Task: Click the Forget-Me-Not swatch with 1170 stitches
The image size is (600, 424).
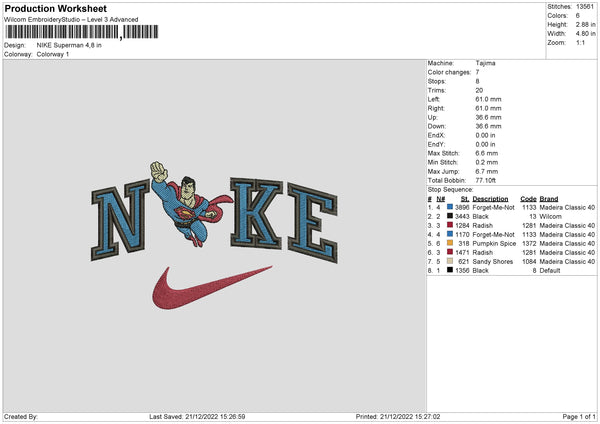Action: (450, 234)
